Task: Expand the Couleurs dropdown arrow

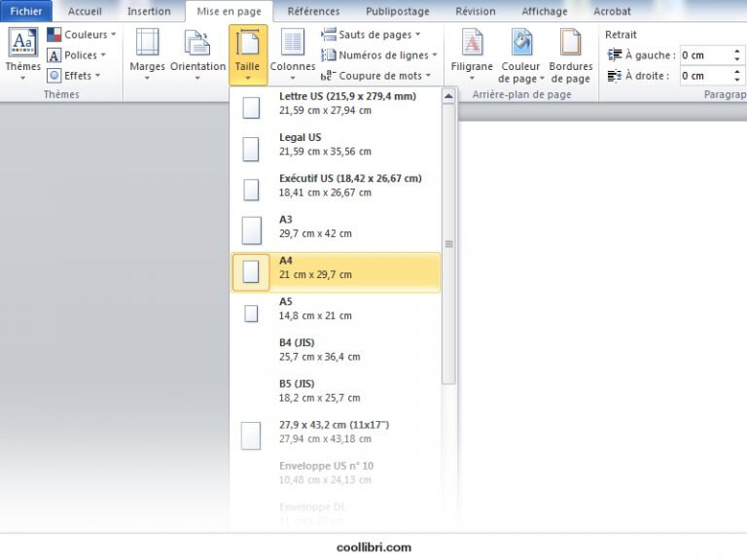Action: pos(114,34)
